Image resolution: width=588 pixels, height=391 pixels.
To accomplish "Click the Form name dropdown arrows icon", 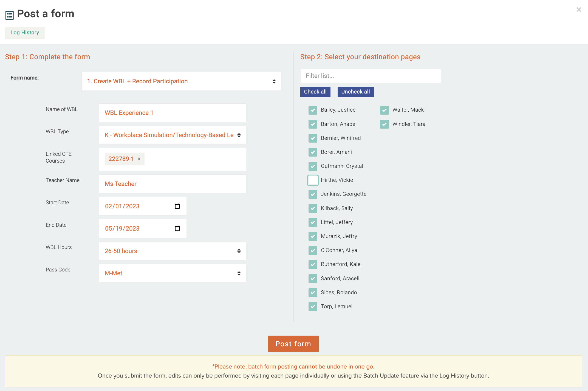I will pyautogui.click(x=274, y=81).
